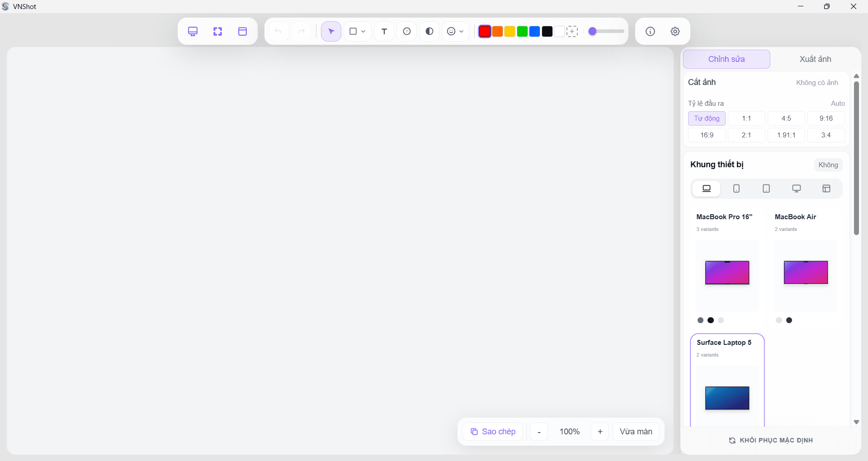The height and width of the screenshot is (461, 868).
Task: Select the window capture icon
Action: pos(242,31)
